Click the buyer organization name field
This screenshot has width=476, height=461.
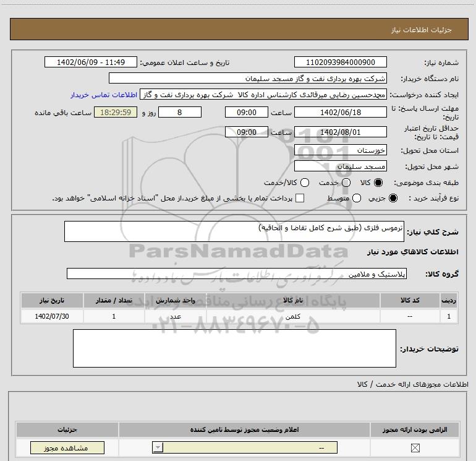pos(248,78)
